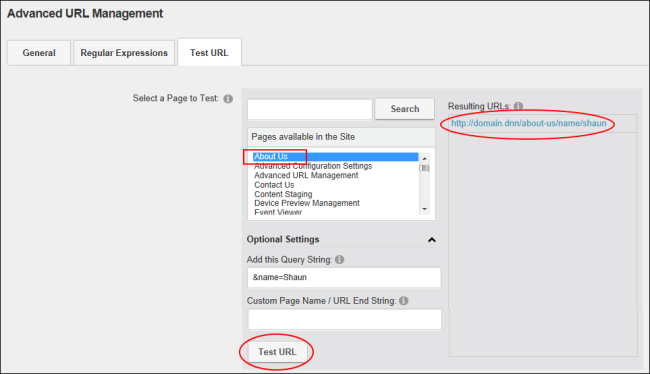650x374 pixels.
Task: Click the Search button
Action: pyautogui.click(x=405, y=109)
